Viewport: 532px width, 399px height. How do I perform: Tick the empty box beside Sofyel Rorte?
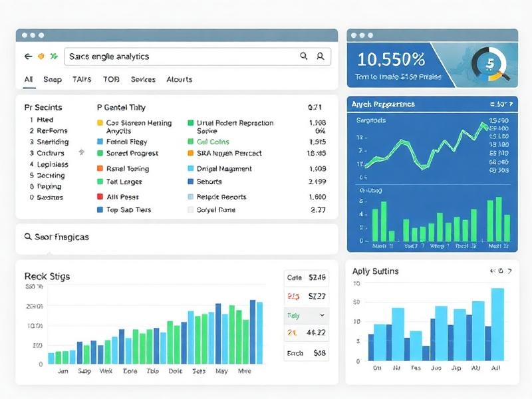191,209
